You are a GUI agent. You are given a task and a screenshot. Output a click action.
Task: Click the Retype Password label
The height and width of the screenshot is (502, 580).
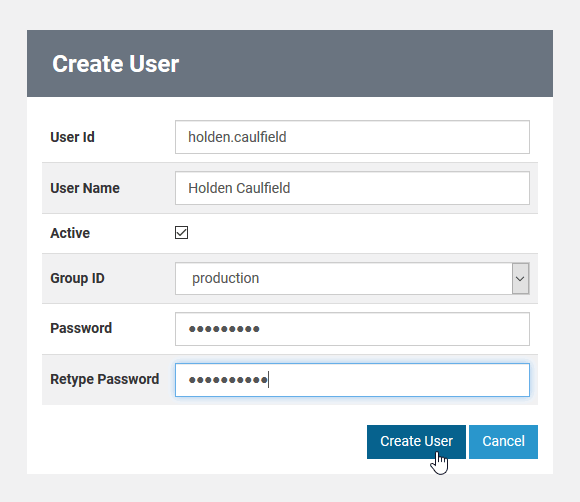[x=105, y=379]
